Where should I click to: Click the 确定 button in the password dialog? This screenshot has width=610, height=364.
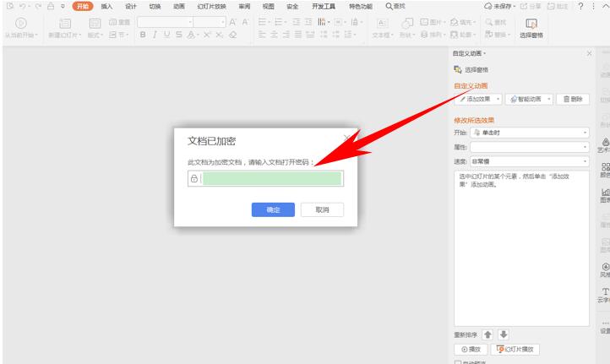pyautogui.click(x=273, y=209)
